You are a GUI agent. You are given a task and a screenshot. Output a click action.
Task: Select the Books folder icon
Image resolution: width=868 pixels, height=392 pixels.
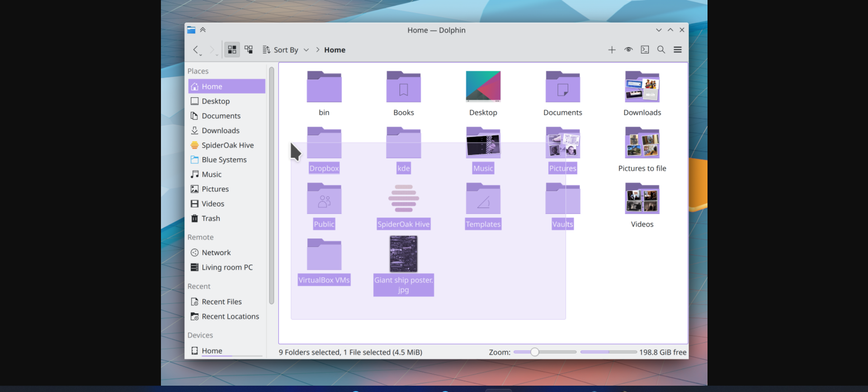(404, 87)
